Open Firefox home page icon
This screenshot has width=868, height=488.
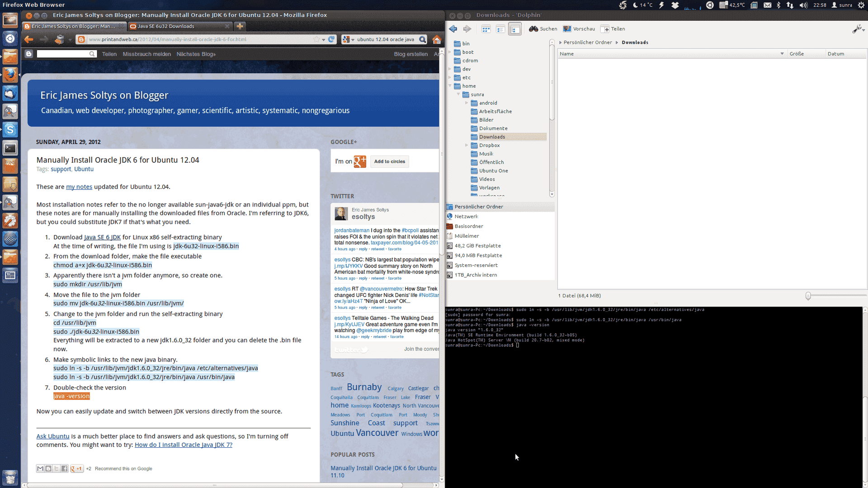click(437, 40)
